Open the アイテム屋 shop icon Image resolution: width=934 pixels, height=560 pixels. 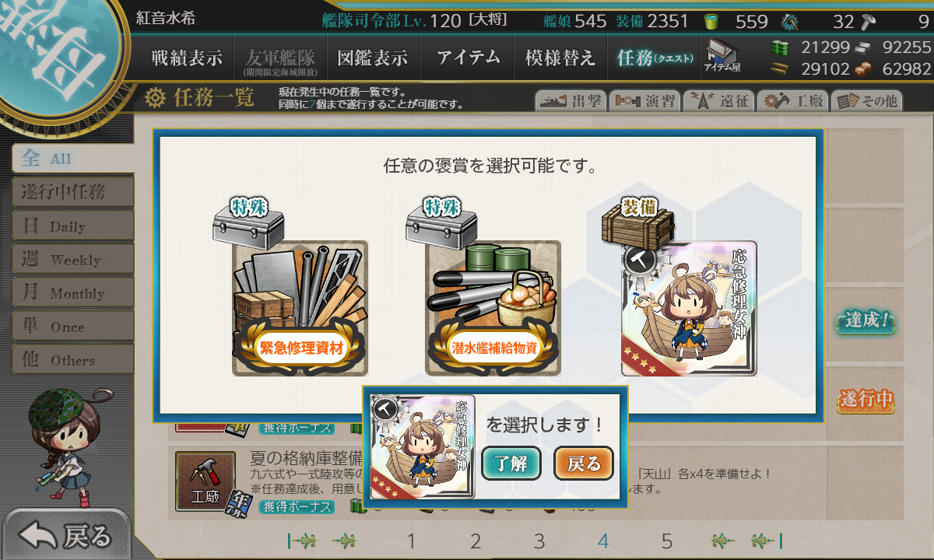tap(722, 56)
